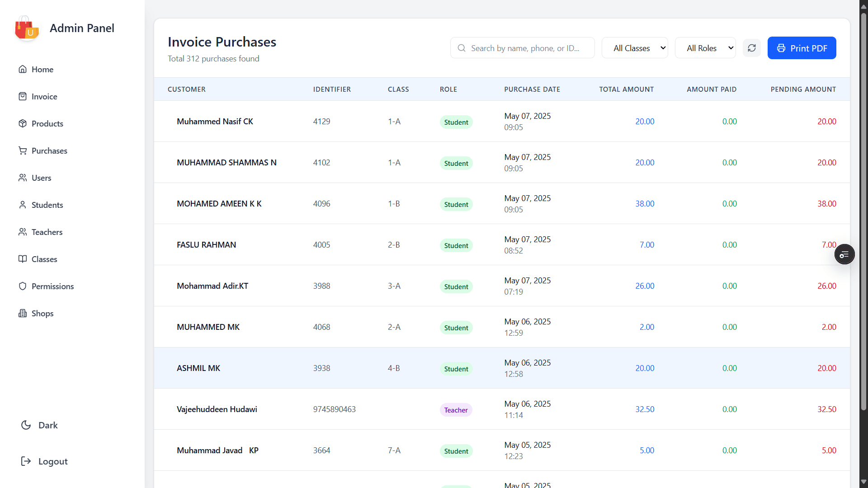Viewport: 868px width, 488px height.
Task: Click the refresh icon button beside All Roles
Action: (752, 48)
